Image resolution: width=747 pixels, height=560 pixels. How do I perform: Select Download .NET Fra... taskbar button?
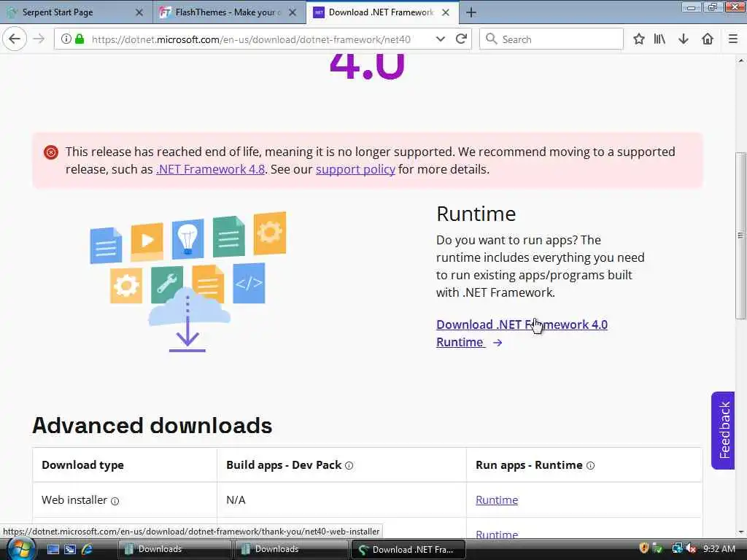point(409,550)
